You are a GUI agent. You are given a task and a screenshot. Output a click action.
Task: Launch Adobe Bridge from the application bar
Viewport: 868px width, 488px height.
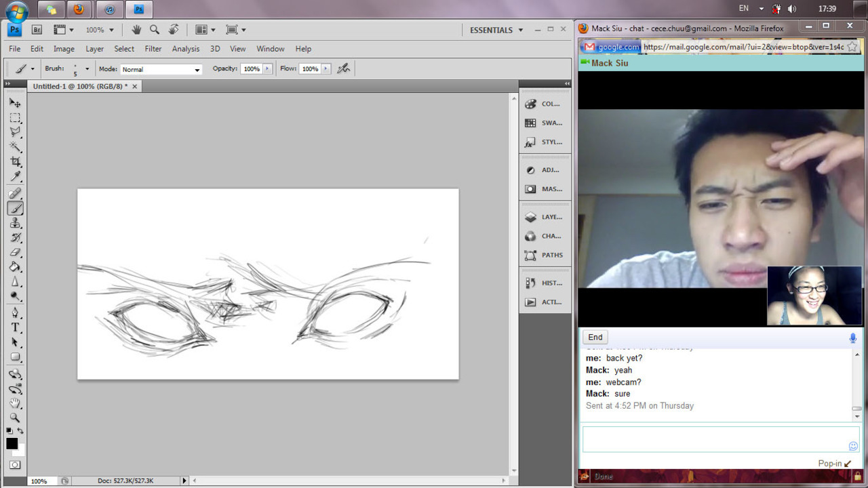click(x=37, y=30)
